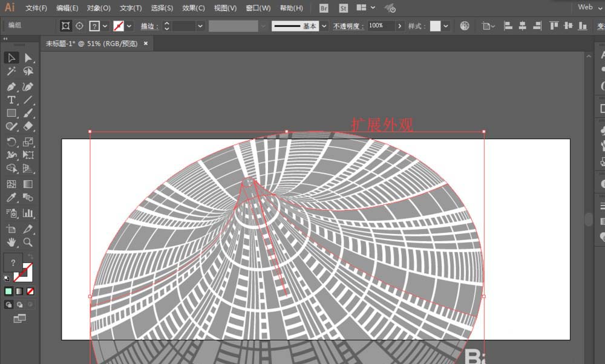Activate the Zoom tool
Image resolution: width=605 pixels, height=364 pixels.
pyautogui.click(x=28, y=242)
